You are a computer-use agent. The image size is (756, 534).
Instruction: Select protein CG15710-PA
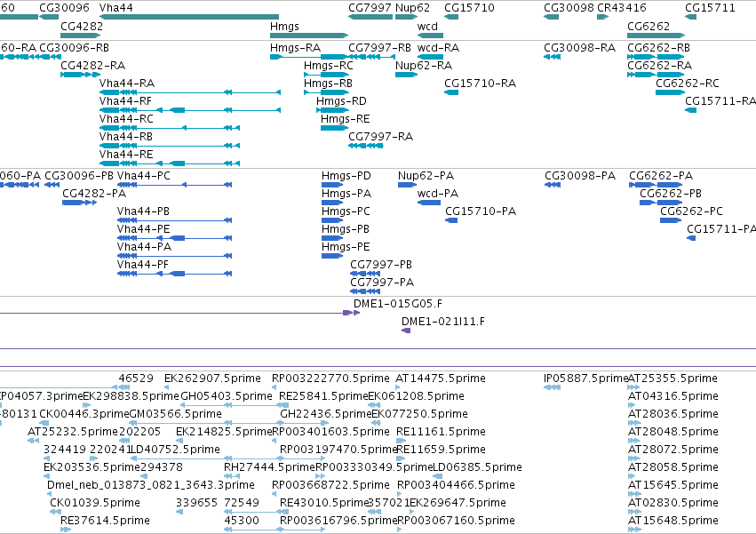pyautogui.click(x=451, y=220)
